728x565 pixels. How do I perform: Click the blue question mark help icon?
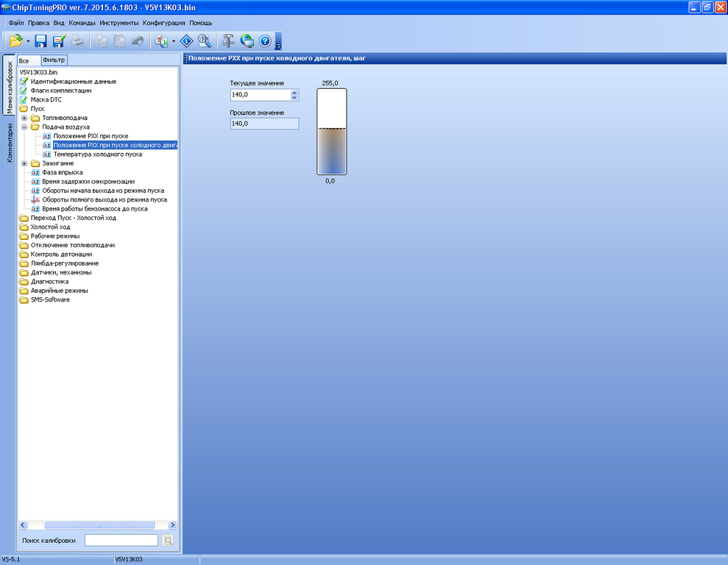(x=265, y=40)
